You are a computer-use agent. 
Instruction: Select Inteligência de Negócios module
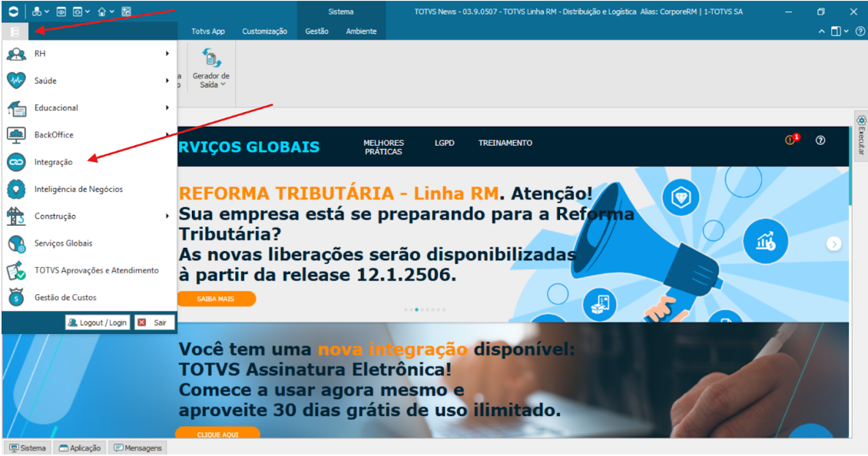(89, 190)
